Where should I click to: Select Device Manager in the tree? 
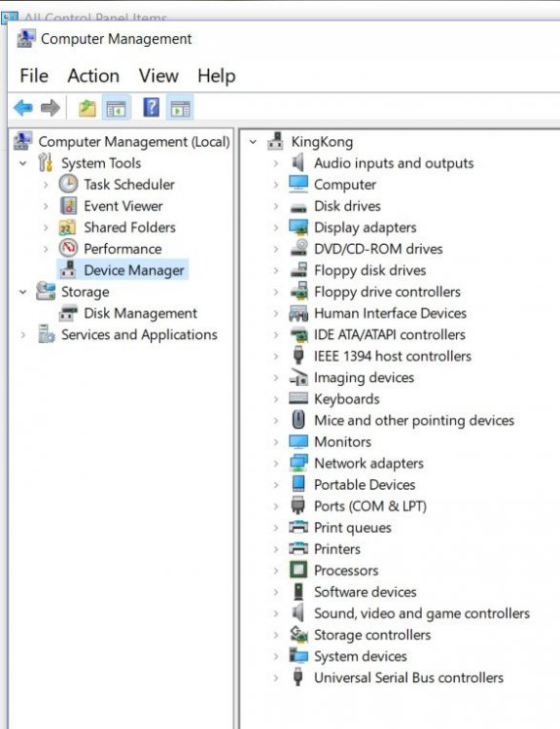(134, 270)
